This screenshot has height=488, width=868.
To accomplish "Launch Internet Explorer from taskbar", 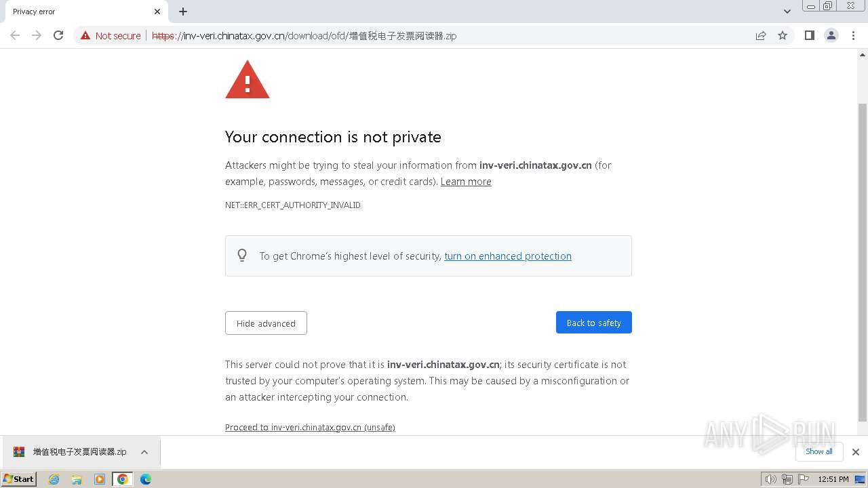I will tap(54, 479).
